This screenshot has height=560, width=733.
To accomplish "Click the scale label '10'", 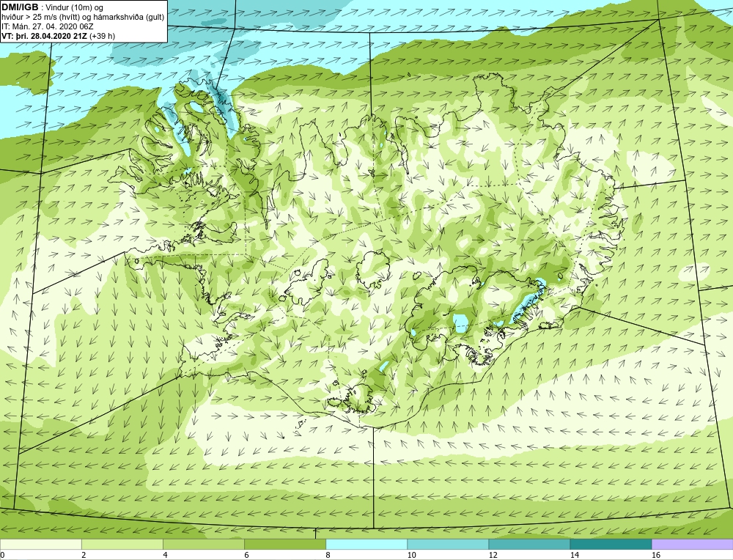I will pyautogui.click(x=411, y=555).
